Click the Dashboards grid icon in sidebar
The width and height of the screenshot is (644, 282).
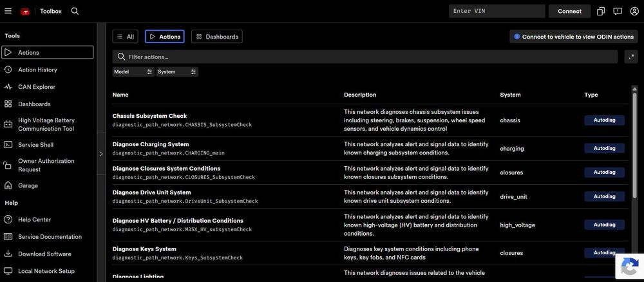click(8, 104)
